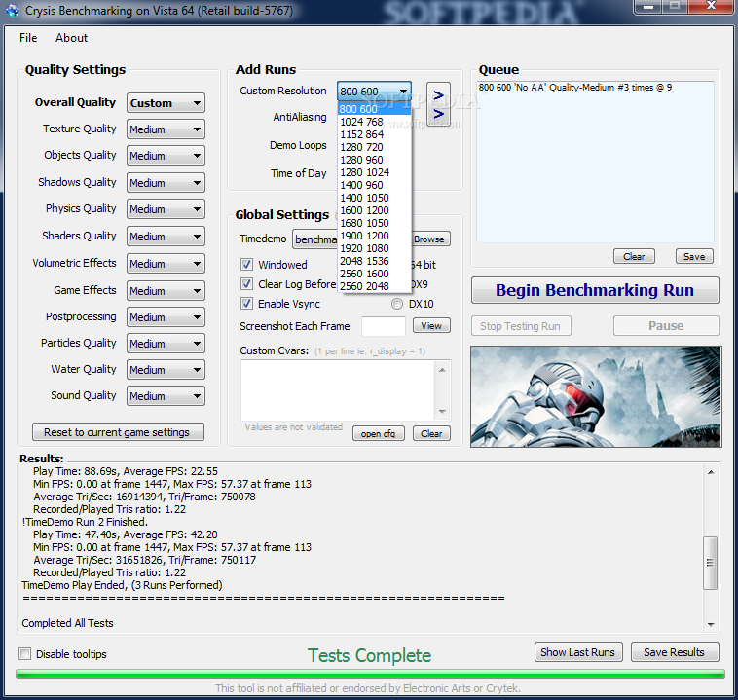Click Custom Cvars scroll down arrow
The height and width of the screenshot is (700, 738).
point(442,412)
